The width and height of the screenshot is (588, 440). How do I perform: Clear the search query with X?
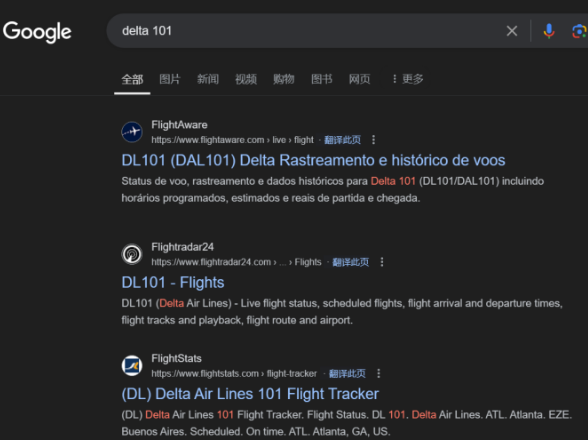point(512,31)
